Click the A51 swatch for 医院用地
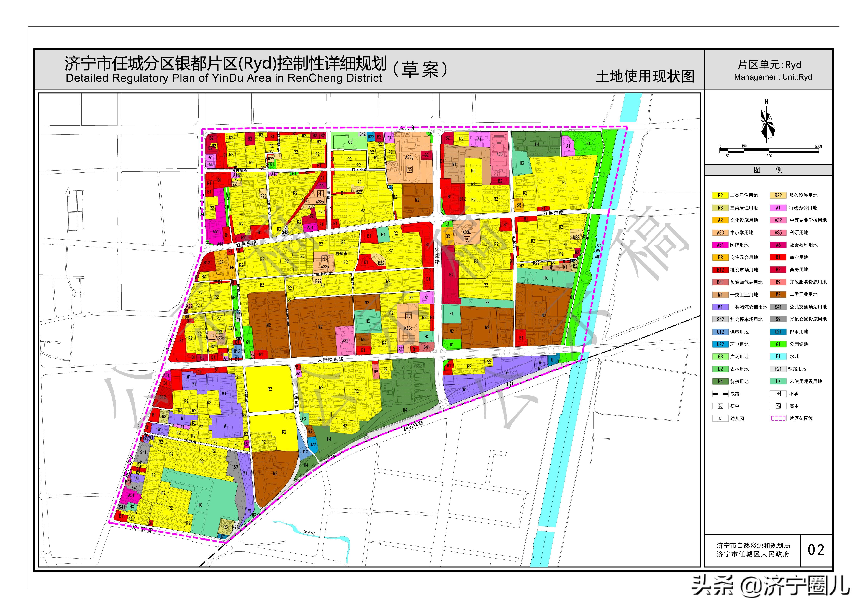868x614 pixels. (720, 245)
